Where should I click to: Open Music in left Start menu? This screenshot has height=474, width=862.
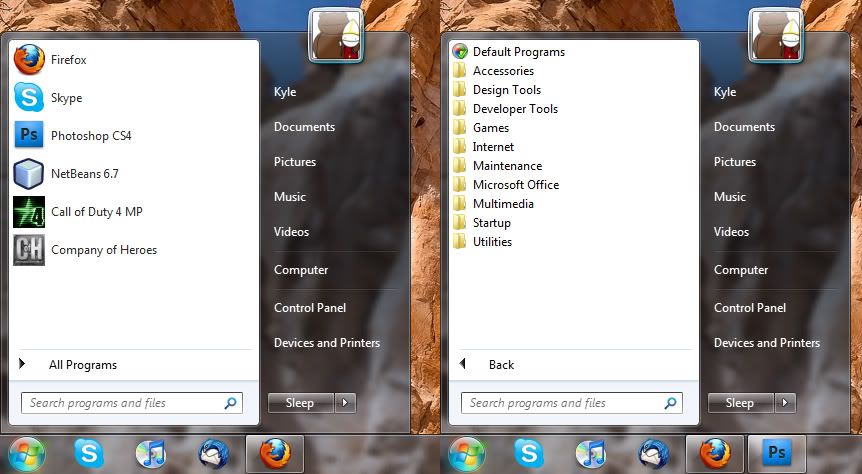(x=290, y=196)
